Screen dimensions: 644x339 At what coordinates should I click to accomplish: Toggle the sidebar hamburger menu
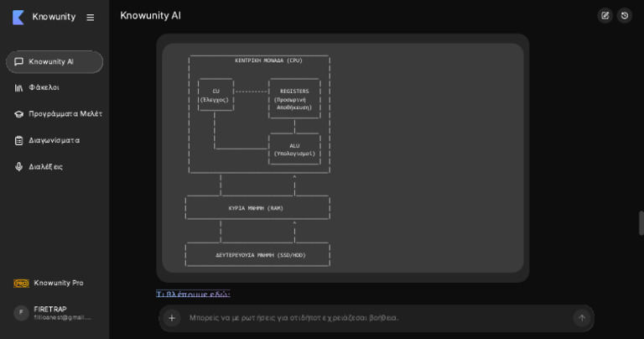(x=91, y=18)
